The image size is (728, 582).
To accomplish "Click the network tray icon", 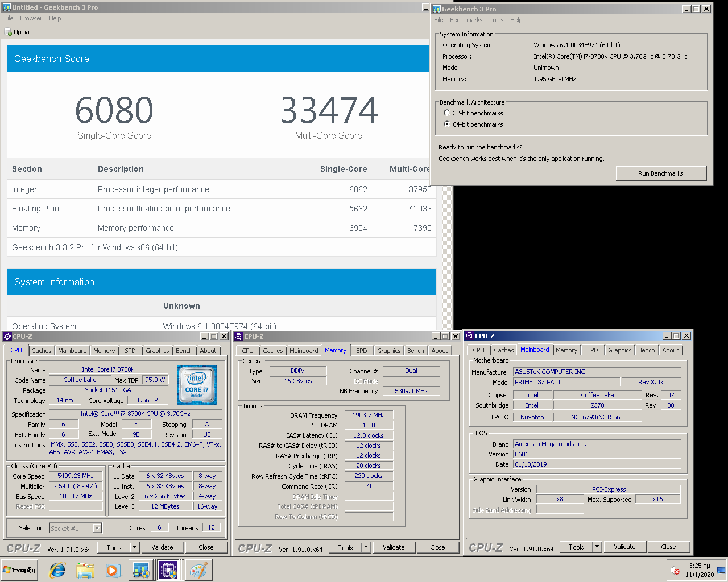I will pos(721,570).
